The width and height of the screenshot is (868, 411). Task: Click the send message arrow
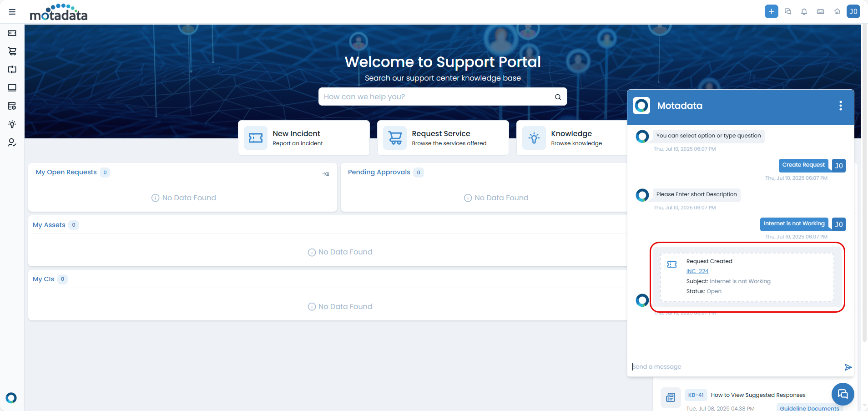[848, 367]
